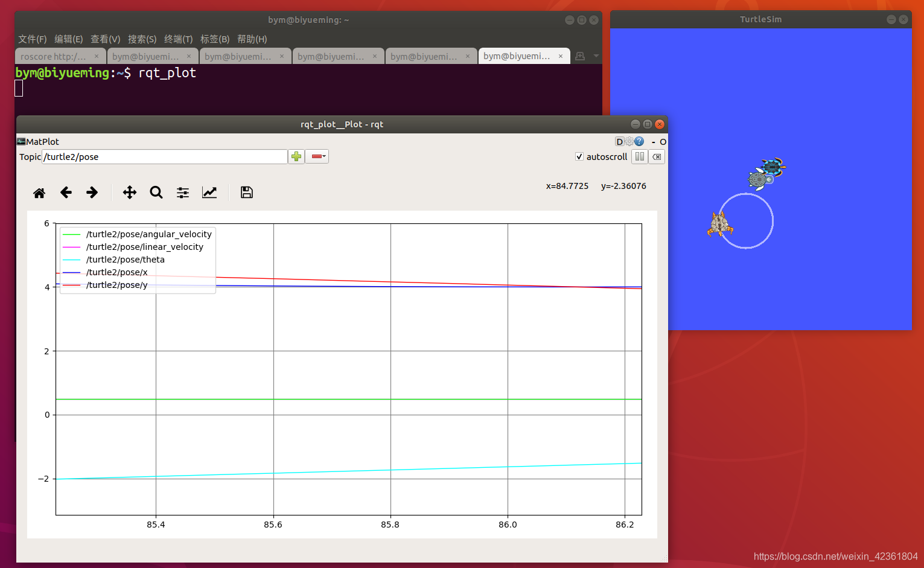The height and width of the screenshot is (568, 924).
Task: Save the figure with floppy icon
Action: coord(246,193)
